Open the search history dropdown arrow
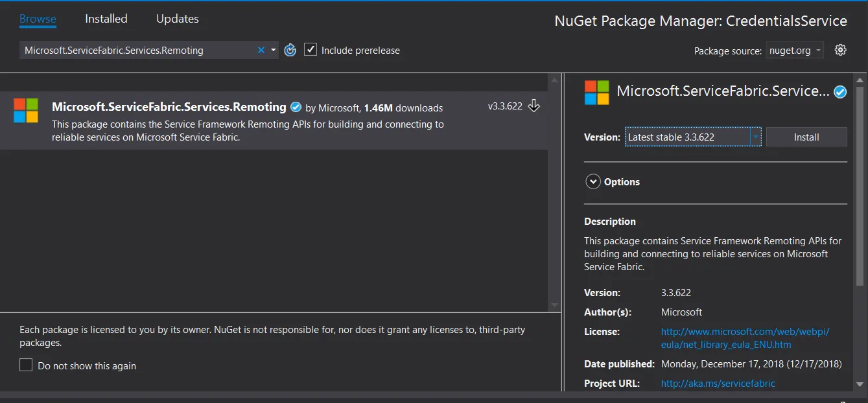Screen dimensions: 868x403 (x=274, y=50)
